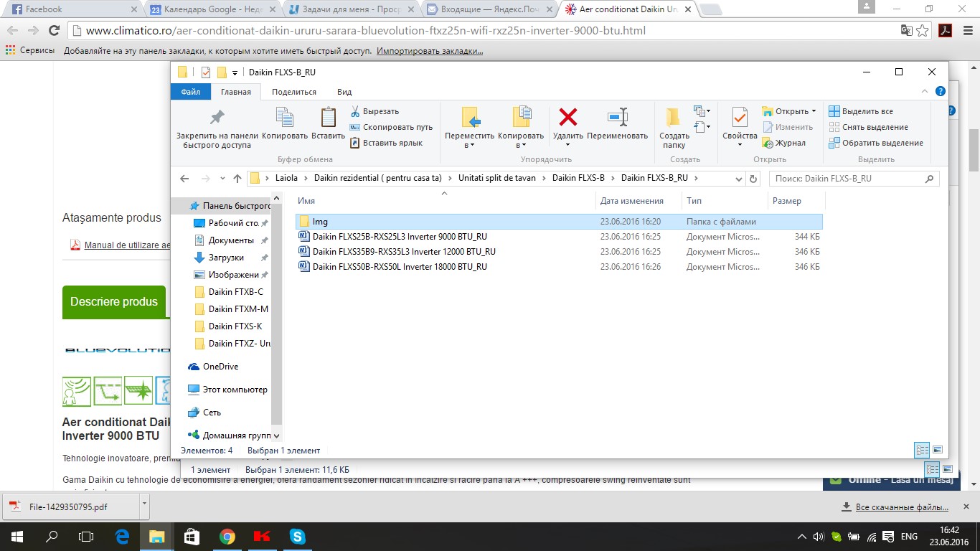Open quick access toolbar customize arrow
Screen dimensions: 980x551
235,73
